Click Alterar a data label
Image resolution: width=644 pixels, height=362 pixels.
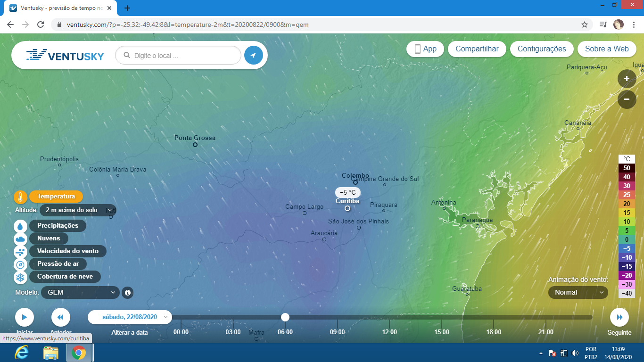point(130,332)
